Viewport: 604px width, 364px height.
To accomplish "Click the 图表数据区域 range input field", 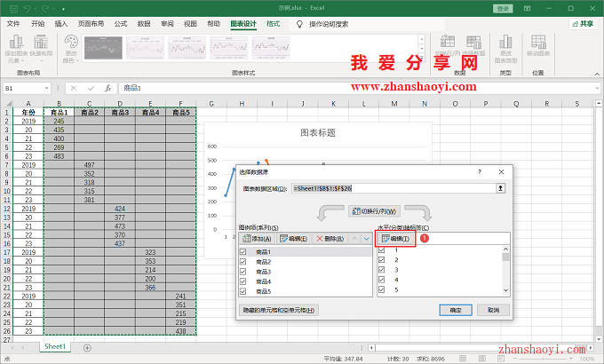I will 393,188.
